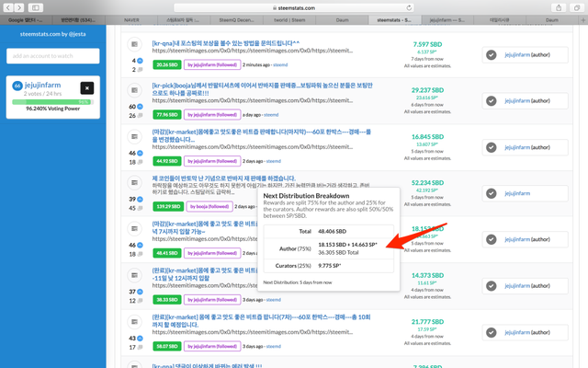Show all tabs overview button
Image resolution: width=588 pixels, height=368 pixels.
tap(577, 7)
